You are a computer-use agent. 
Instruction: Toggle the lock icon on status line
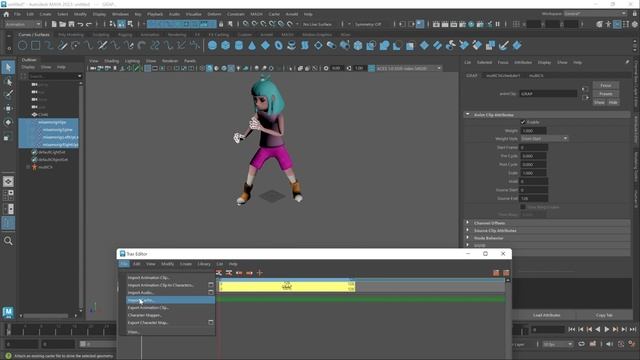click(x=221, y=24)
